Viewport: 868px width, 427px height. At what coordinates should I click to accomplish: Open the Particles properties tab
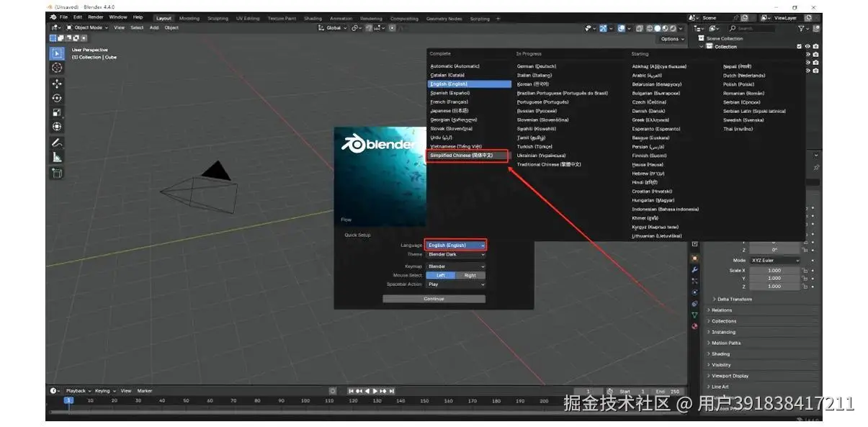[694, 281]
